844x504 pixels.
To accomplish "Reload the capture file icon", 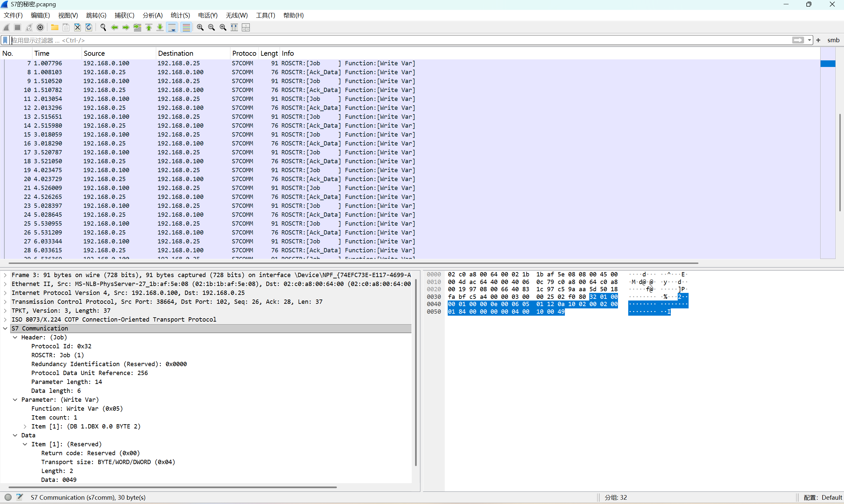I will (x=89, y=27).
